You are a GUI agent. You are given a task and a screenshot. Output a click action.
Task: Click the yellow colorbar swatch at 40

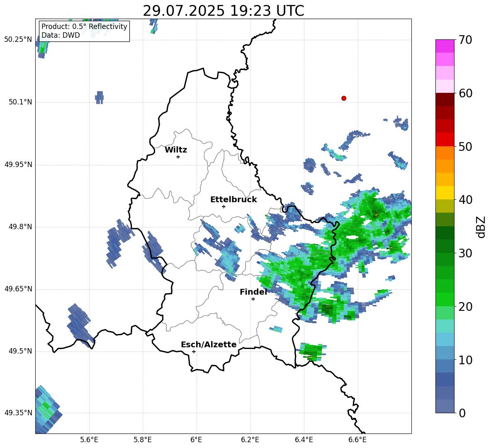click(x=445, y=193)
